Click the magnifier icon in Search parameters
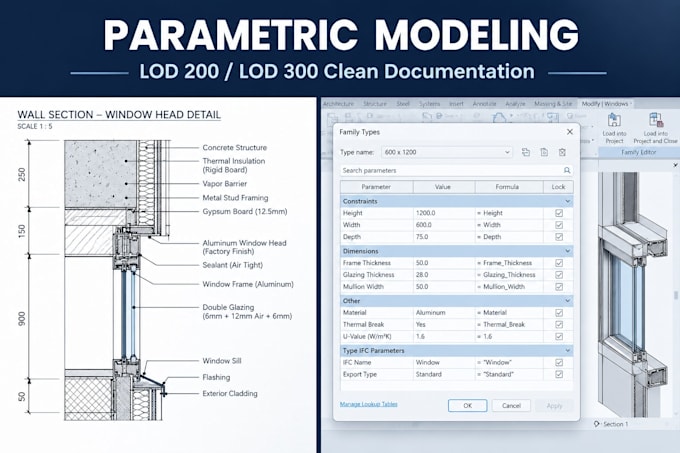This screenshot has width=680, height=453. point(567,170)
